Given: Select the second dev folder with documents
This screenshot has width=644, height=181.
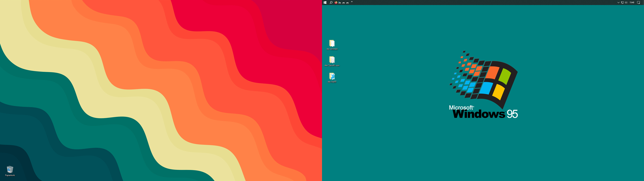Looking at the screenshot, I should (332, 60).
